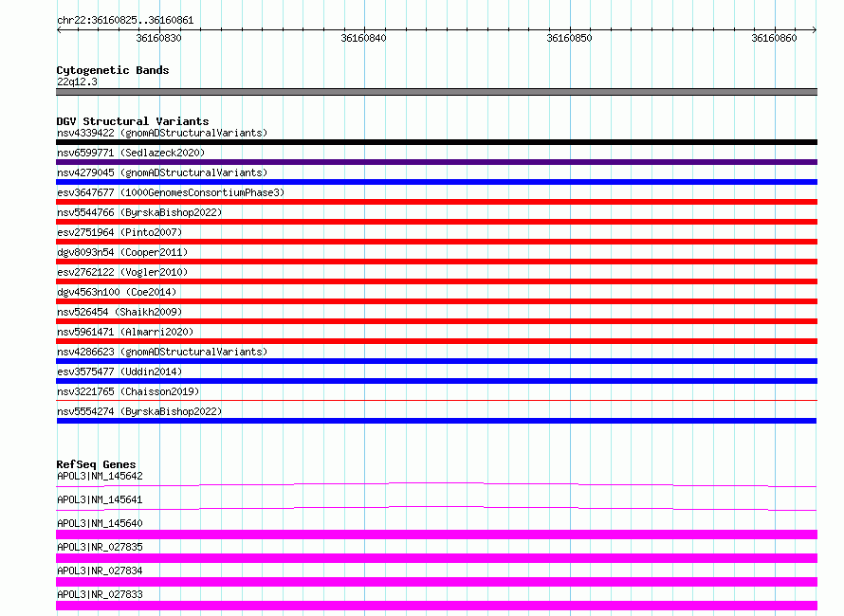The height and width of the screenshot is (616, 844).
Task: Select the red bar for esv2751964
Action: (x=436, y=242)
